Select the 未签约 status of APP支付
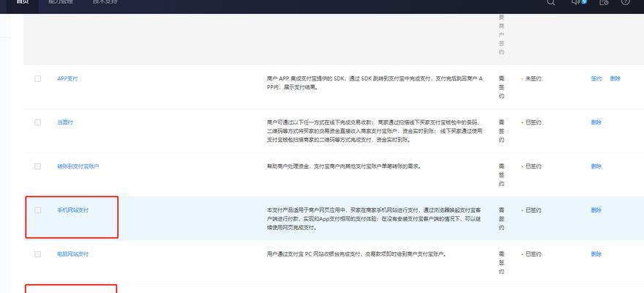The width and height of the screenshot is (644, 293). pos(531,78)
